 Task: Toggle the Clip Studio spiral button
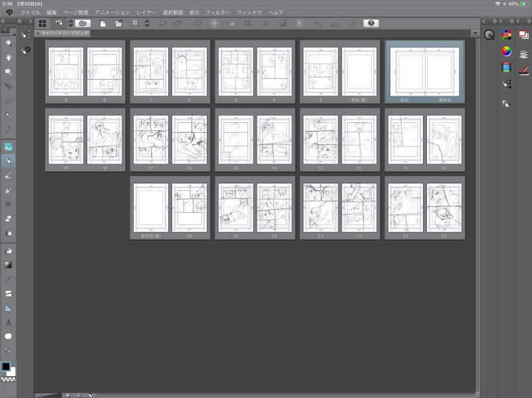pyautogui.click(x=82, y=23)
